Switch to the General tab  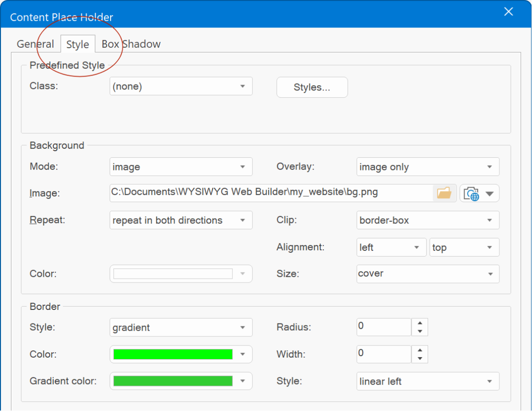35,44
